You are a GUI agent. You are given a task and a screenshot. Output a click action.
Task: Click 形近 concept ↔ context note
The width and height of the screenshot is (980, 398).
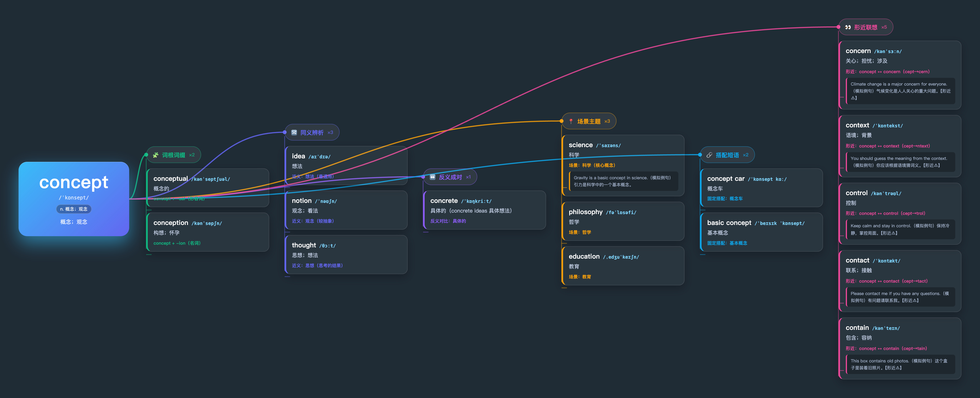click(888, 146)
